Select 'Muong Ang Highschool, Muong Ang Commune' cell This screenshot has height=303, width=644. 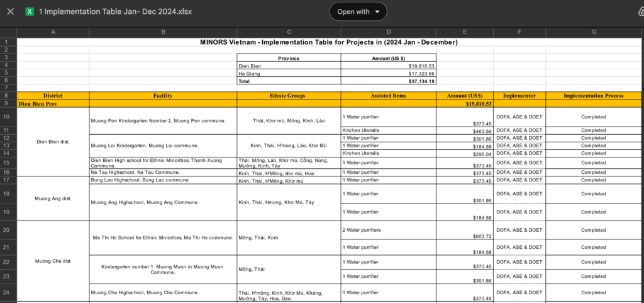click(x=163, y=202)
